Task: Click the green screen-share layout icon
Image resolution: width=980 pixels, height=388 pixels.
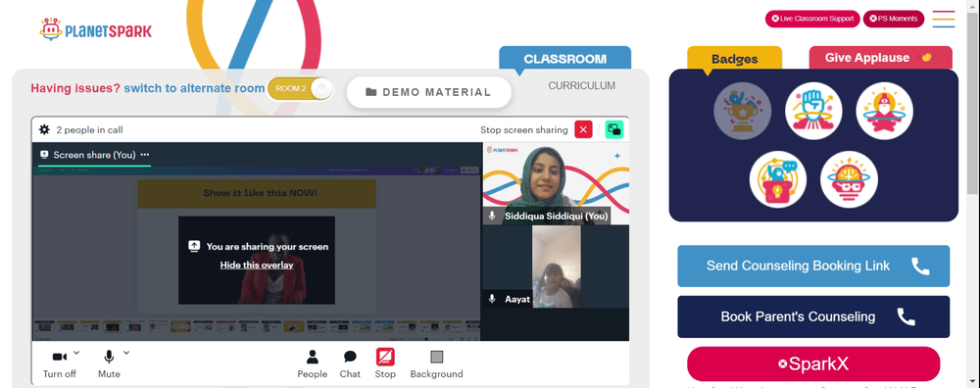Action: [x=614, y=129]
